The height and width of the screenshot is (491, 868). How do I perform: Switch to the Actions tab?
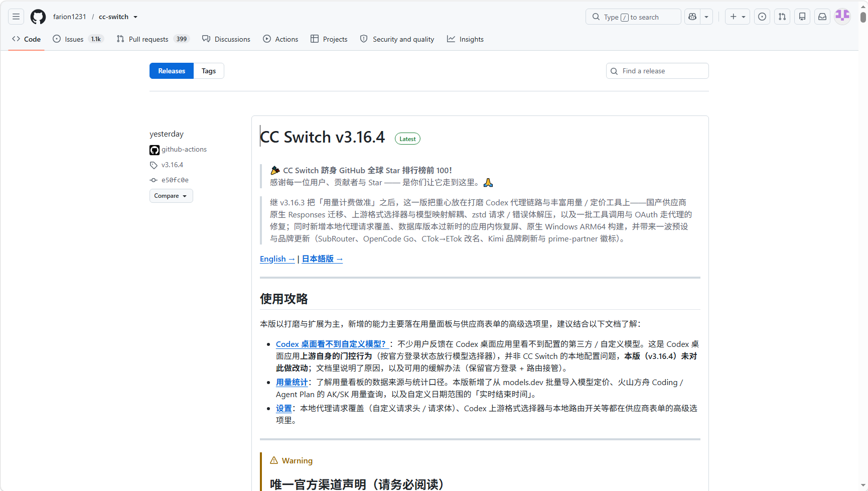pos(280,39)
